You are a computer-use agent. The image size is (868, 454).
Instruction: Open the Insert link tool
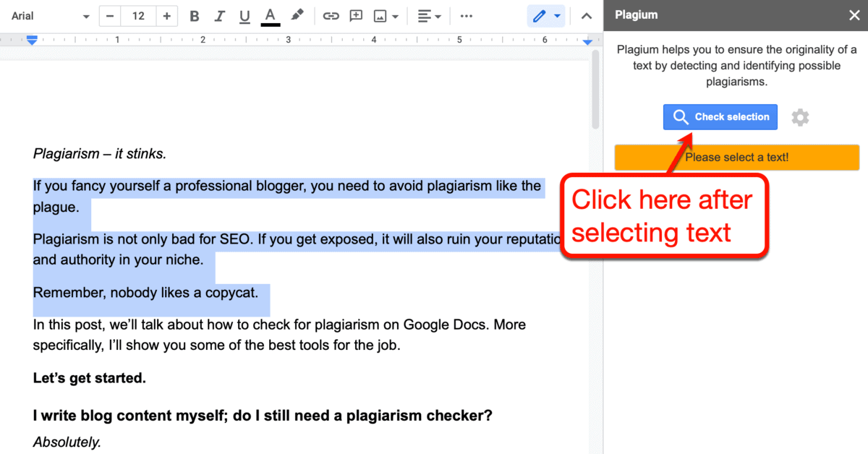tap(331, 16)
